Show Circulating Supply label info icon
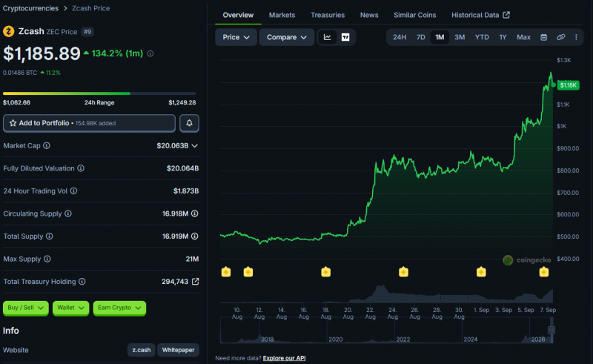Screen dimensions: 593x364 [x=68, y=214]
